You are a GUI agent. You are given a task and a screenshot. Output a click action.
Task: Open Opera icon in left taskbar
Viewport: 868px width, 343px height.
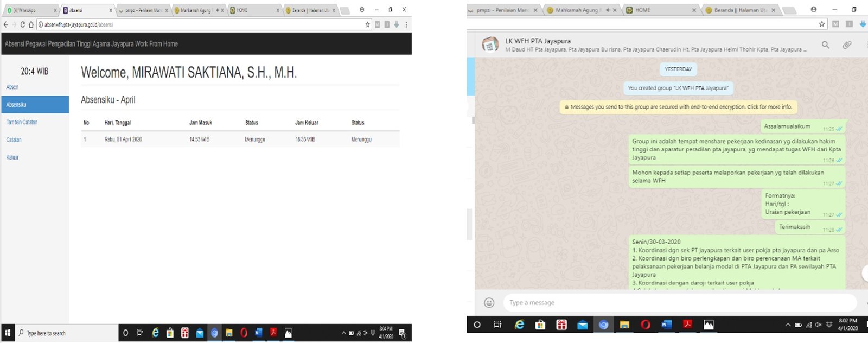click(x=244, y=333)
